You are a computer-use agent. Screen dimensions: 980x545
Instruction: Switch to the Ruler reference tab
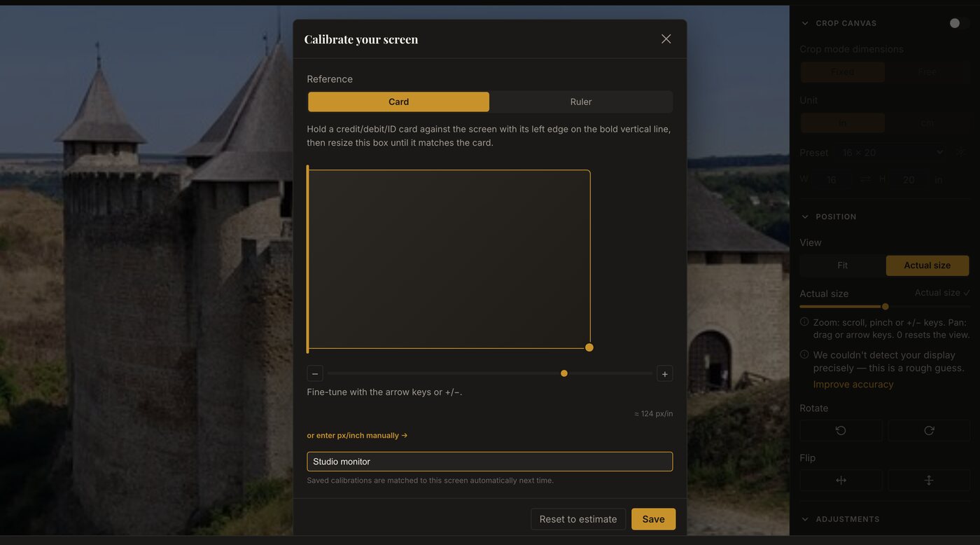point(581,102)
